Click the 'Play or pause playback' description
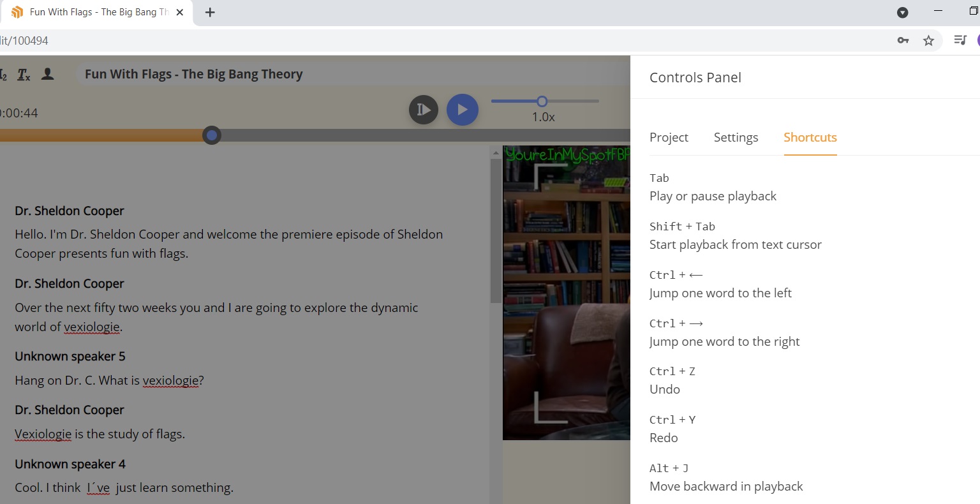The height and width of the screenshot is (504, 980). [x=713, y=196]
